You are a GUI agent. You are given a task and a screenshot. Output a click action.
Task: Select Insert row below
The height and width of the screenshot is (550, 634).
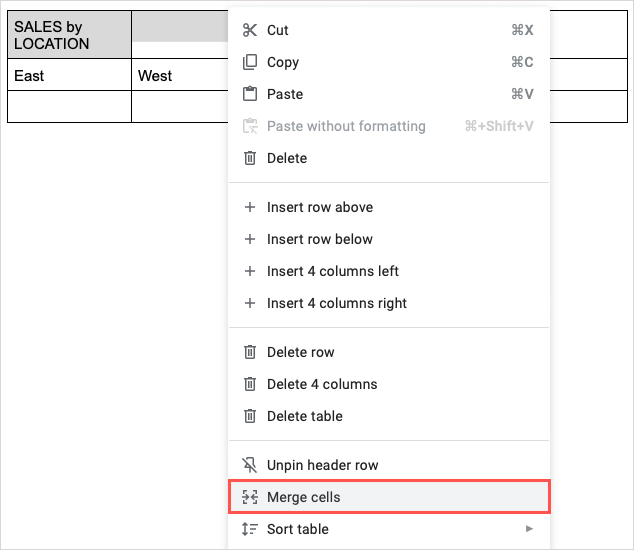tap(319, 239)
